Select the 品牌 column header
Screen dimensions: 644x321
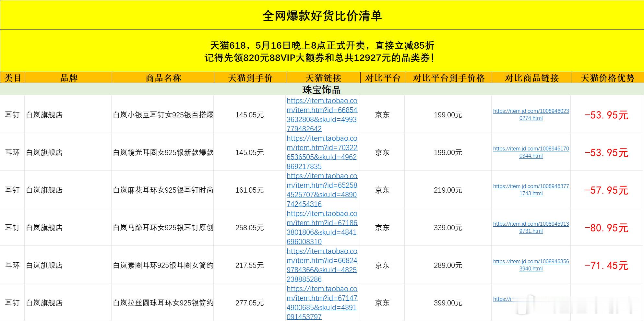click(68, 78)
